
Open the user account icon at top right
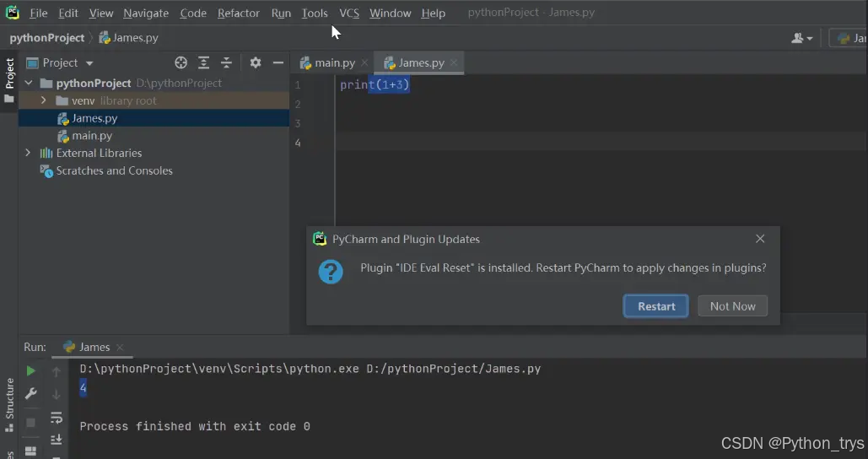pyautogui.click(x=801, y=38)
